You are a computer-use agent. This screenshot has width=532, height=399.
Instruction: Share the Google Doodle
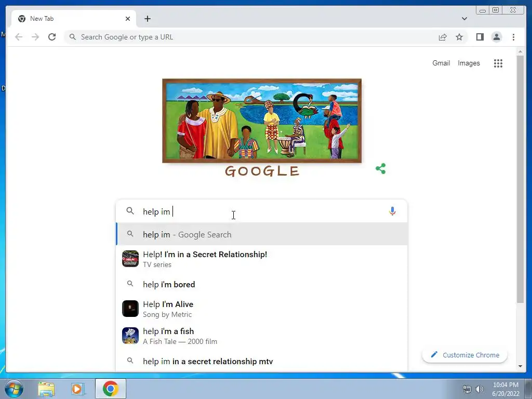pyautogui.click(x=381, y=169)
